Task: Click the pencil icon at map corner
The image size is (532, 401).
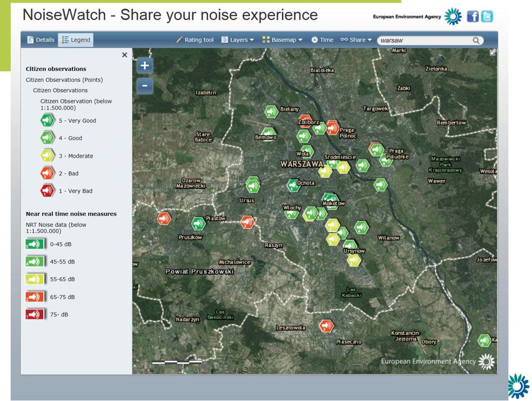Action: 493,52
